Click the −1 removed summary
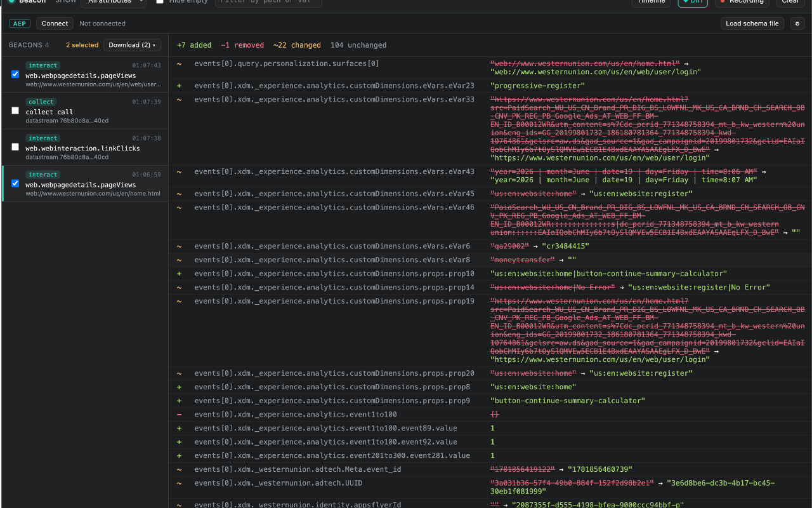812x508 pixels. click(x=242, y=45)
